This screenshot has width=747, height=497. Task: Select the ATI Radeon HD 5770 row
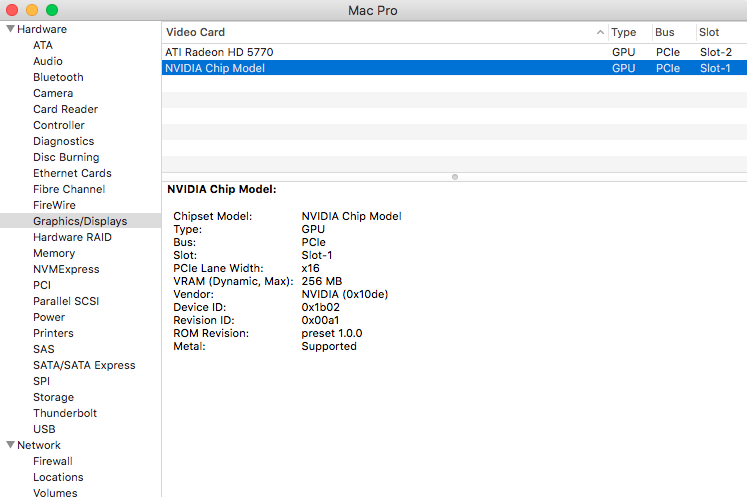(454, 52)
